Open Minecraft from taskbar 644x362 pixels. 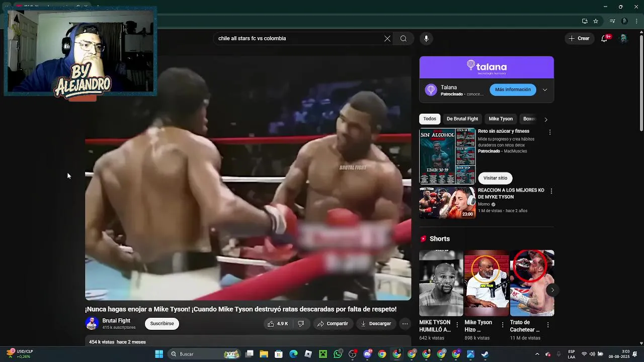click(x=323, y=354)
